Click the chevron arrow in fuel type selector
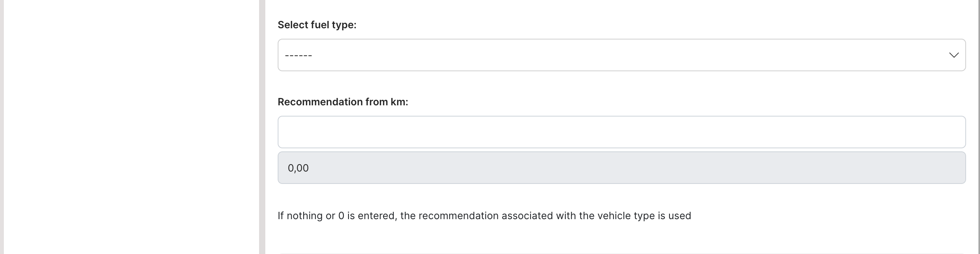 (x=954, y=55)
